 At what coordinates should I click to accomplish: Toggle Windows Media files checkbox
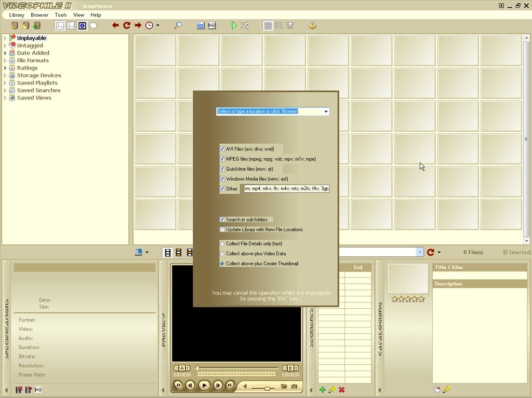pyautogui.click(x=222, y=179)
